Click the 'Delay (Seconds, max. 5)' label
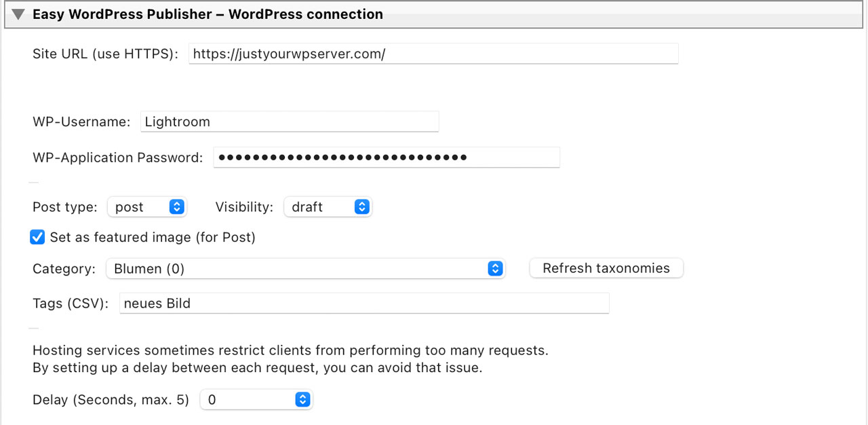Image resolution: width=868 pixels, height=425 pixels. pyautogui.click(x=111, y=400)
